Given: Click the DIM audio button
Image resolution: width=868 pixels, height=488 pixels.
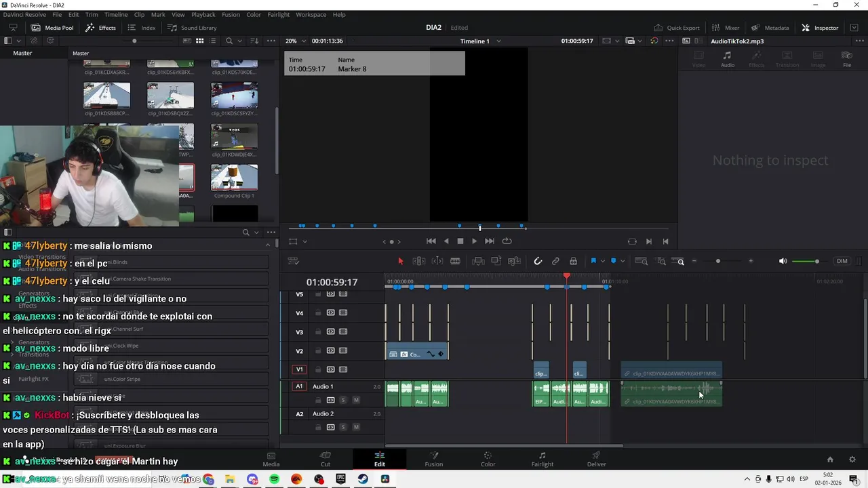Looking at the screenshot, I should click(842, 261).
